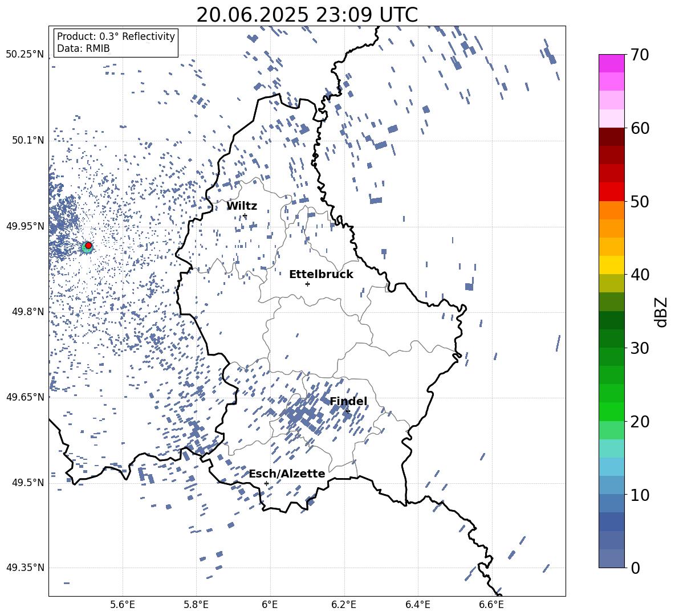Screen dimensions: 675x616
Task: Click colorbar tick value 30
Action: (x=640, y=348)
